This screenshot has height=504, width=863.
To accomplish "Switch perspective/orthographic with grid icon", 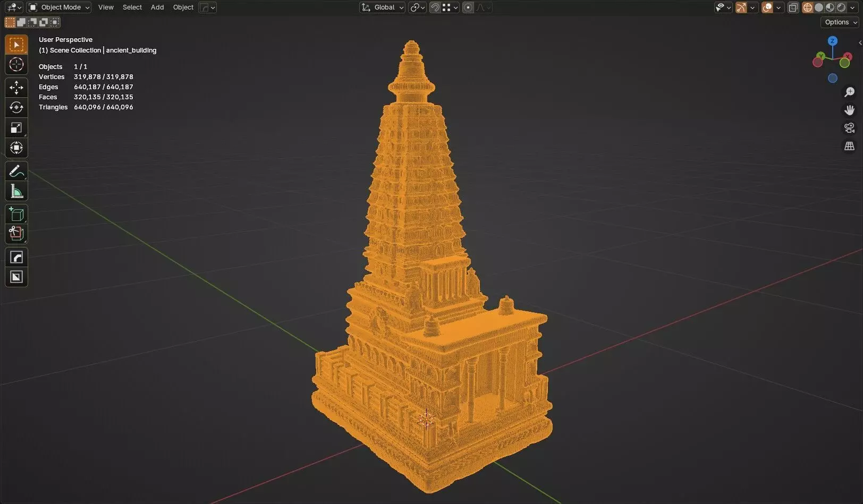I will click(849, 146).
